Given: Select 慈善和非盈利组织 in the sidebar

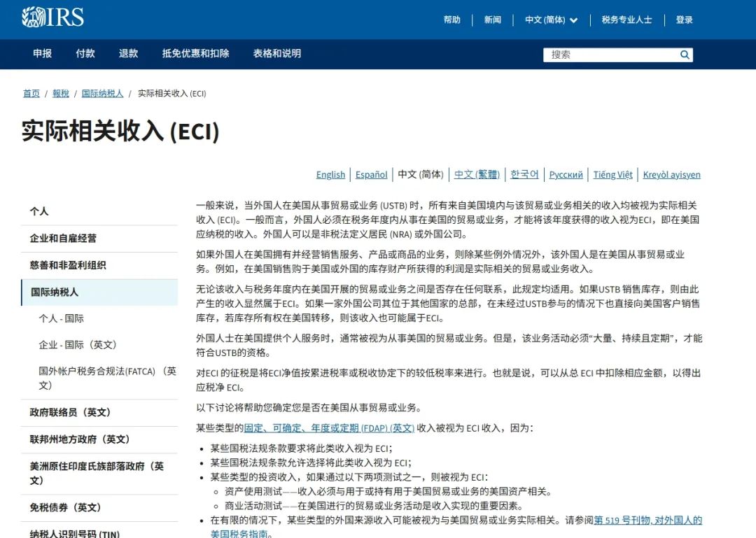Looking at the screenshot, I should click(x=68, y=265).
